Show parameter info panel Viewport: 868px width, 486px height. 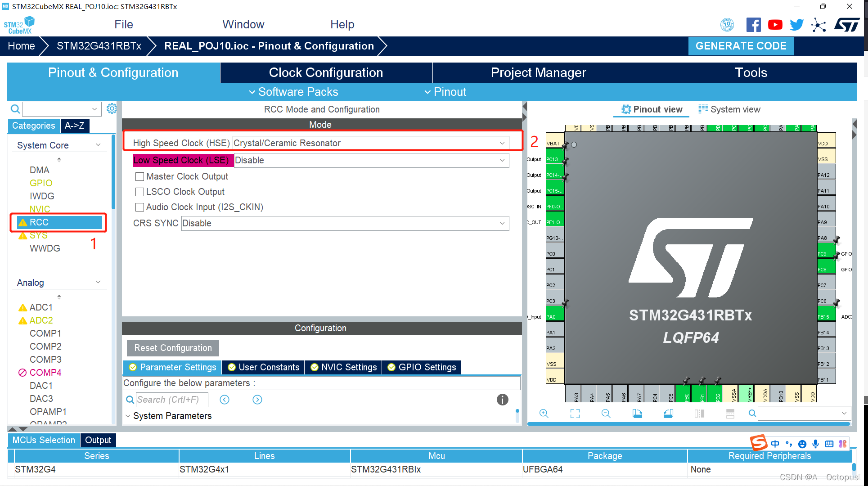pyautogui.click(x=502, y=400)
